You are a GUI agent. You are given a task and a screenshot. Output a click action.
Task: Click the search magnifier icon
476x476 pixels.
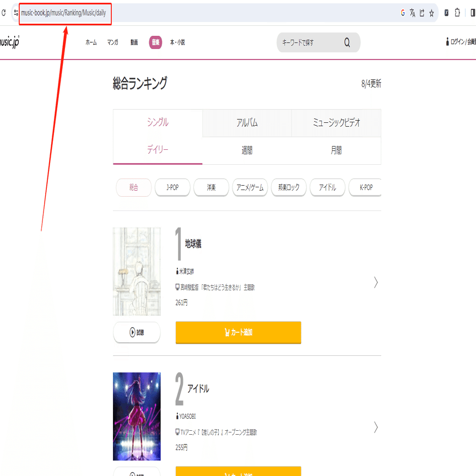tap(347, 42)
